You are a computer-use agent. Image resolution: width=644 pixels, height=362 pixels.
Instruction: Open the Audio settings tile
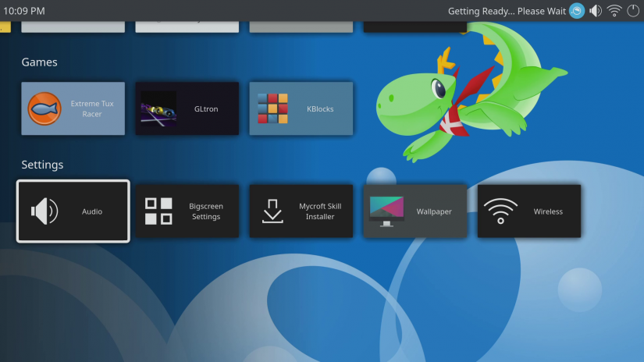[73, 211]
